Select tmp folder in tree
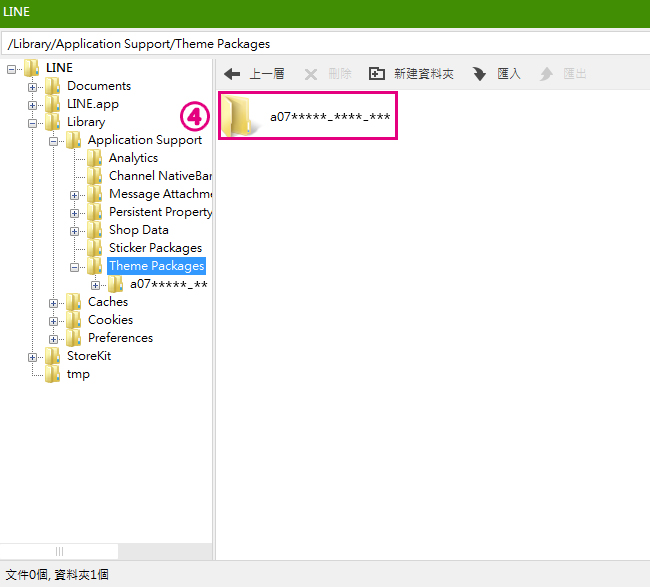 pos(78,374)
